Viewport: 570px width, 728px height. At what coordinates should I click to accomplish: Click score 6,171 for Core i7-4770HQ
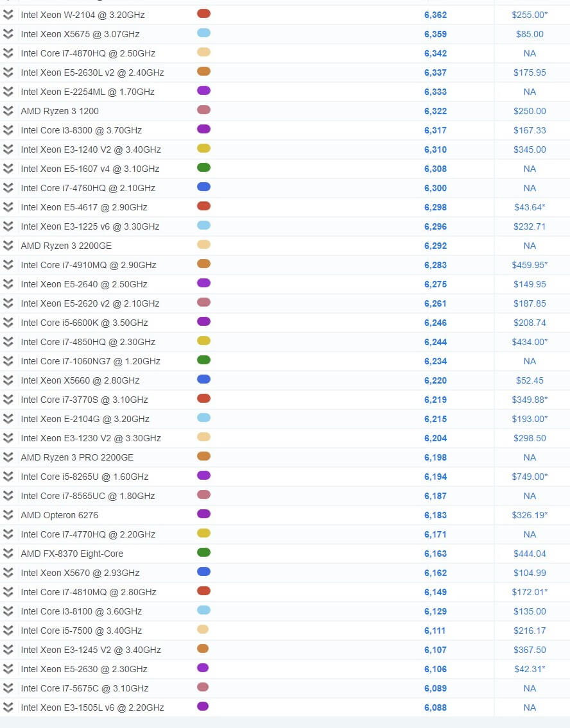[435, 534]
